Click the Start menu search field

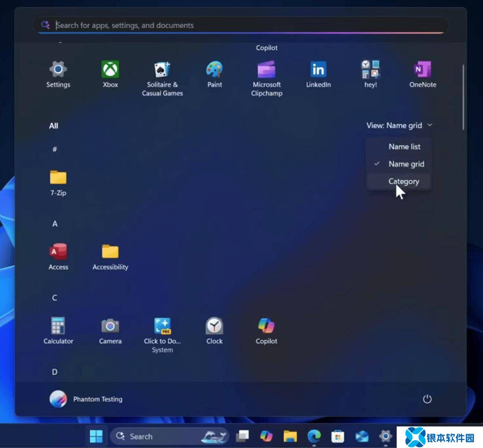click(240, 25)
